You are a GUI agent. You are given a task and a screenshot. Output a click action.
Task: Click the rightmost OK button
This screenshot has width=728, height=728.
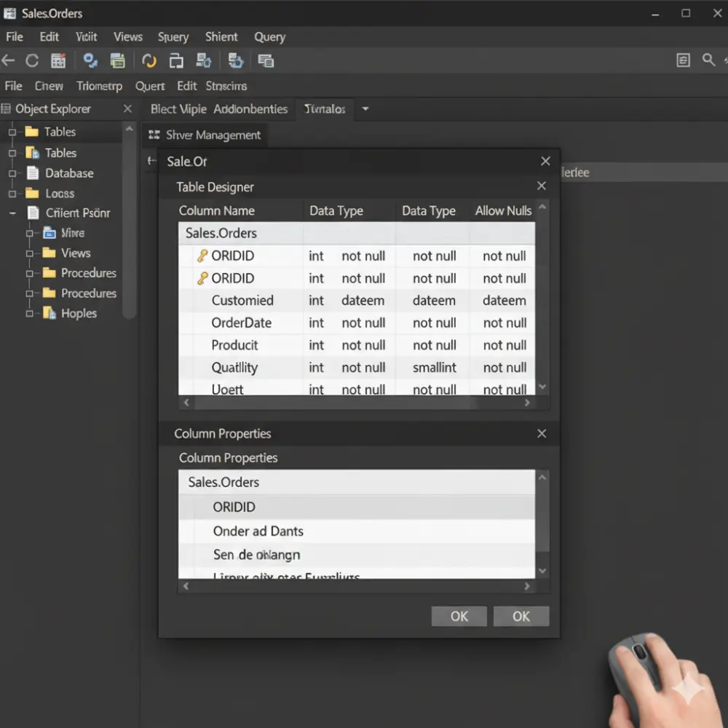coord(521,616)
